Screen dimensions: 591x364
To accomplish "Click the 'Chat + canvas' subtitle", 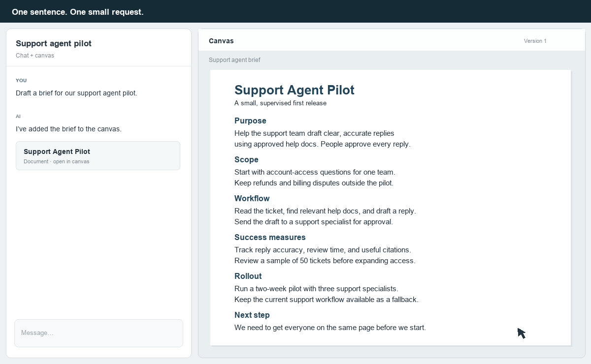I will [x=35, y=56].
